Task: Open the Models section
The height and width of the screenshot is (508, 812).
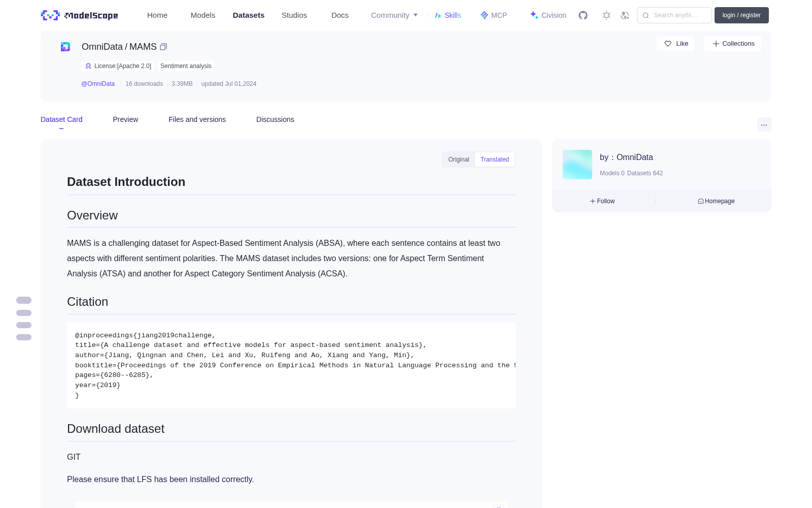Action: (203, 15)
